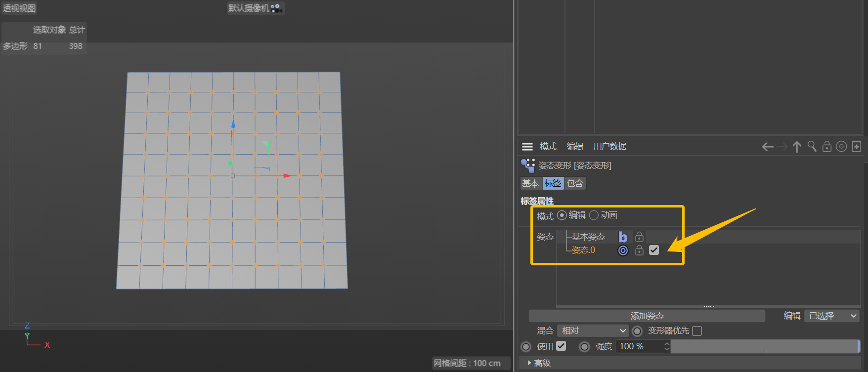
Task: Click the 强度 value stepper arrows
Action: coord(667,347)
